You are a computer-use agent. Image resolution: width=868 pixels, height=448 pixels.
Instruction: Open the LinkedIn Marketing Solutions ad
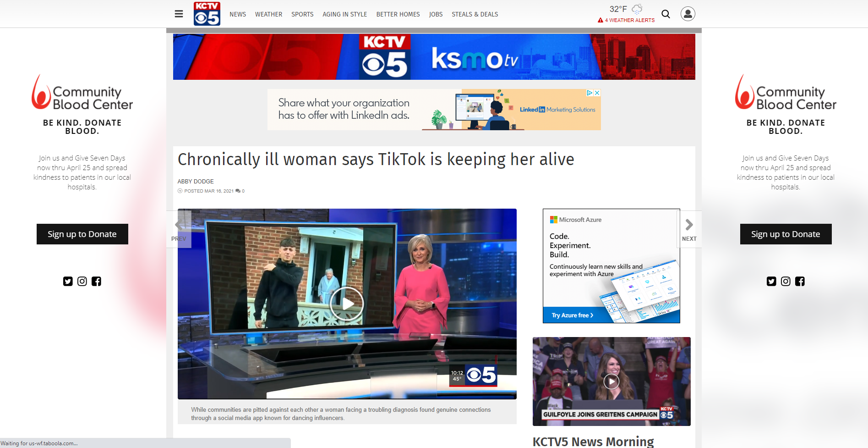coord(434,110)
